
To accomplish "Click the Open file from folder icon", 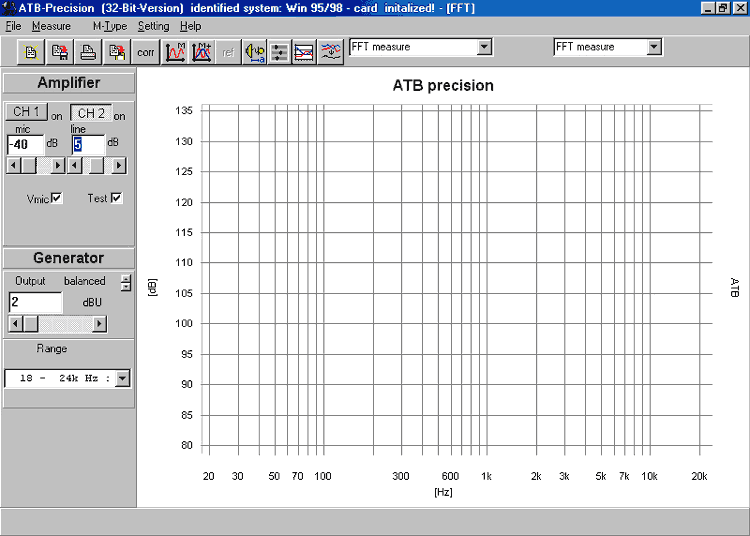I will (x=117, y=52).
